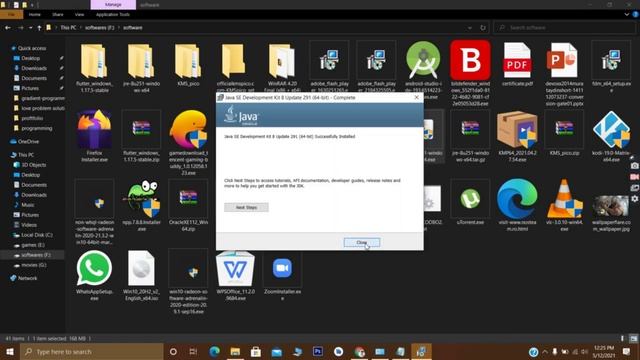Select the android-studio installer icon

click(423, 60)
